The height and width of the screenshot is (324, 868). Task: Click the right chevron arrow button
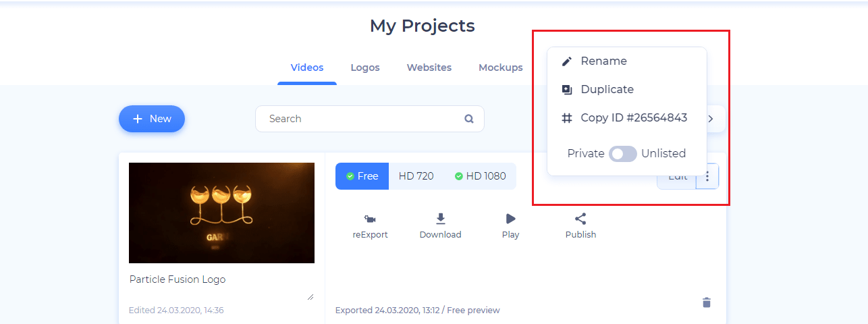[711, 119]
